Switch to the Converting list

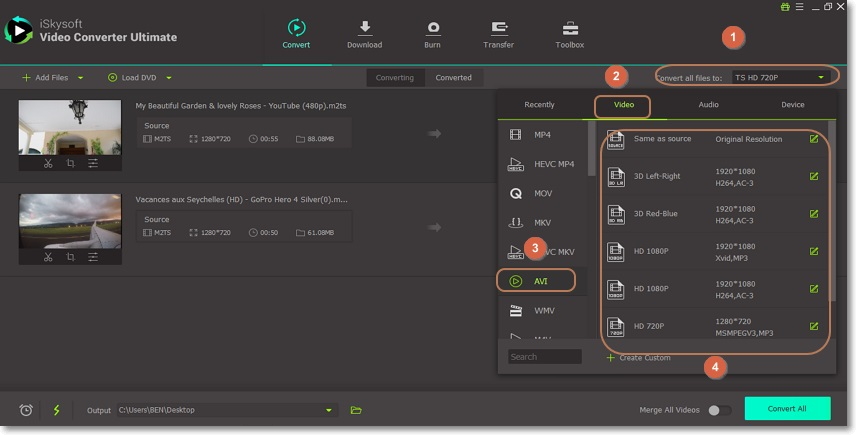pos(395,77)
